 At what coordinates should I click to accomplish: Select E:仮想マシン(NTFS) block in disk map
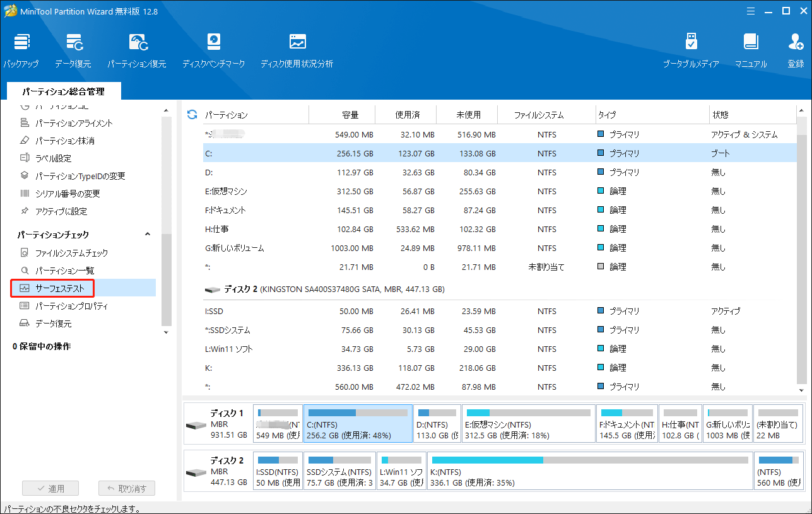tap(529, 423)
